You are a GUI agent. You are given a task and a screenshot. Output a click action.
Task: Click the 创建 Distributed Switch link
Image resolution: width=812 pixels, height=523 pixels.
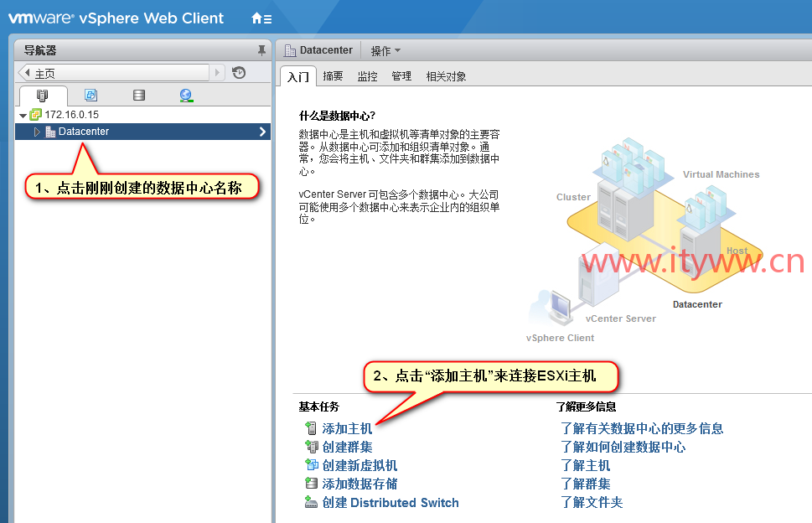[x=390, y=502]
